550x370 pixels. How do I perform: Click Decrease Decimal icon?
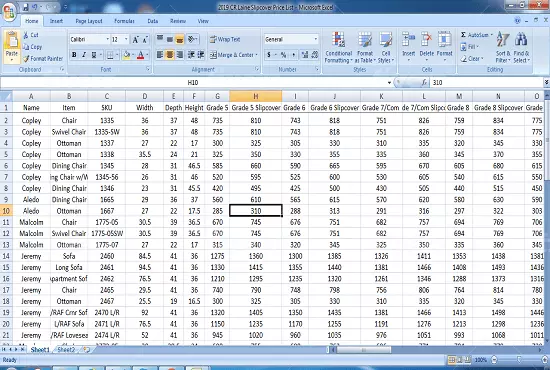point(315,55)
